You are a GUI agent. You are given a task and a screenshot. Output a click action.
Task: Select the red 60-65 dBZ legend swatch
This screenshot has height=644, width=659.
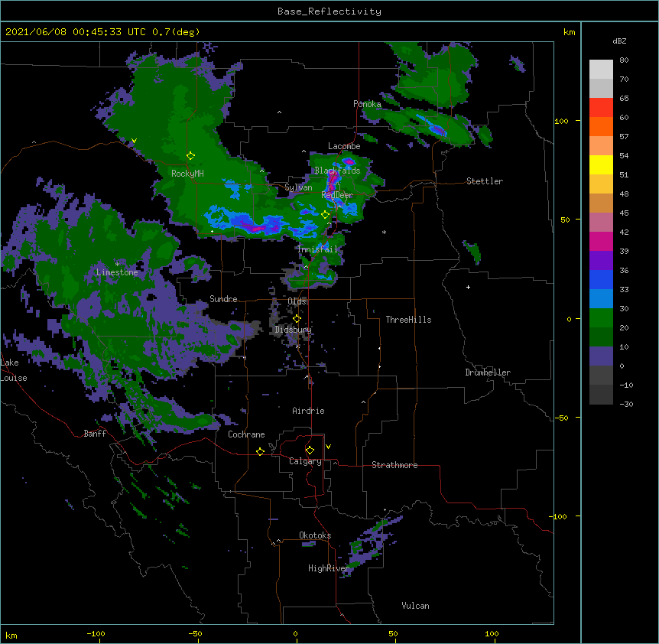pyautogui.click(x=601, y=108)
